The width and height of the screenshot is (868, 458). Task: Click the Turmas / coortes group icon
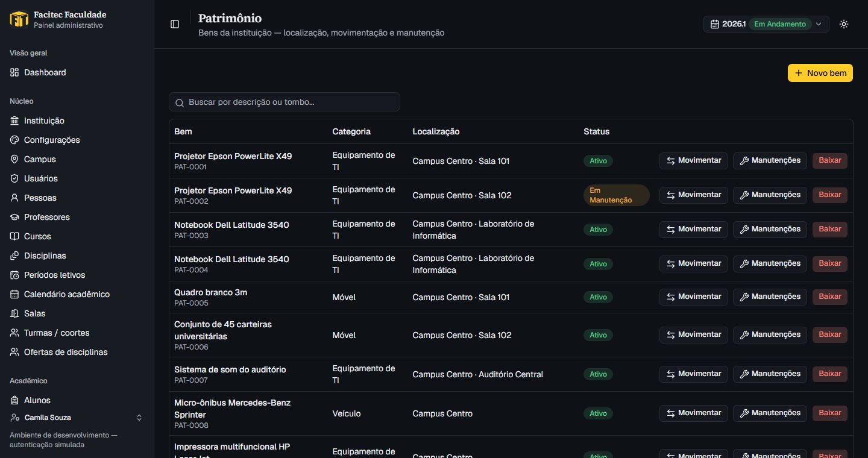click(x=14, y=333)
